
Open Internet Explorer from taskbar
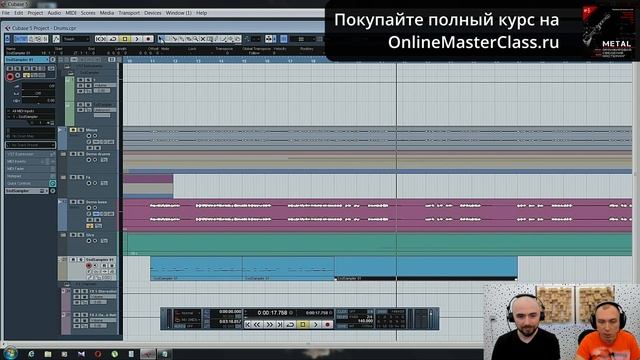click(31, 354)
